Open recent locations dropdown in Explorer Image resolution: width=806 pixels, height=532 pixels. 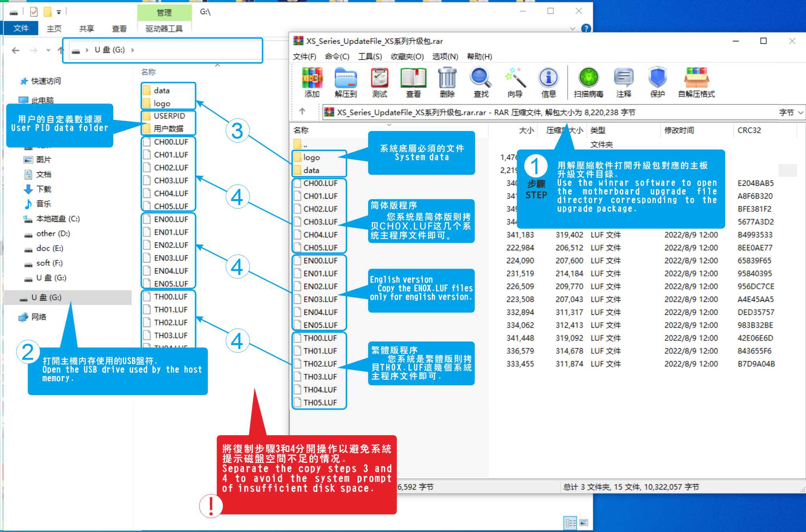48,50
